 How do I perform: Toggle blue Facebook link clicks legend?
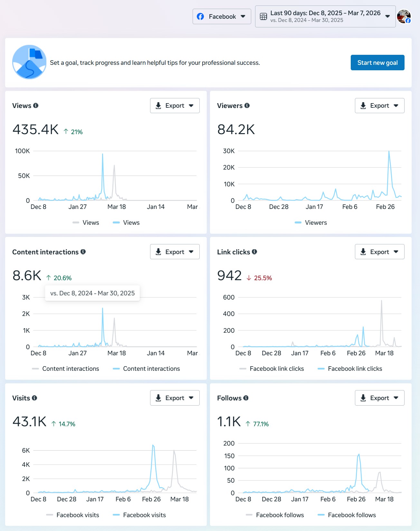(350, 369)
